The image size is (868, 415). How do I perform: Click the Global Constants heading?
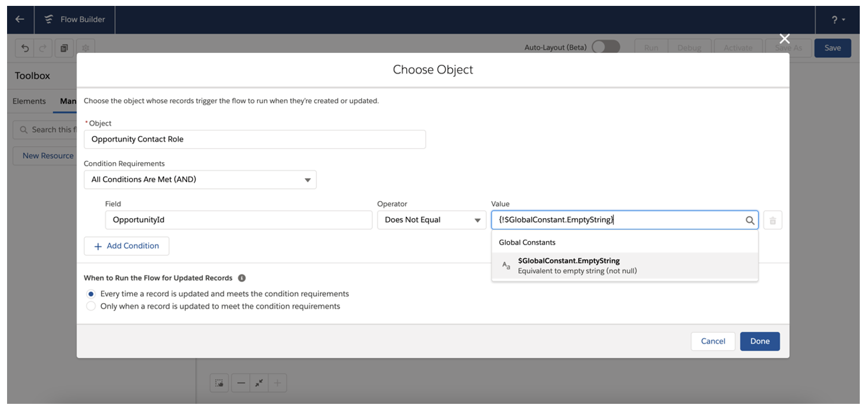click(x=527, y=242)
